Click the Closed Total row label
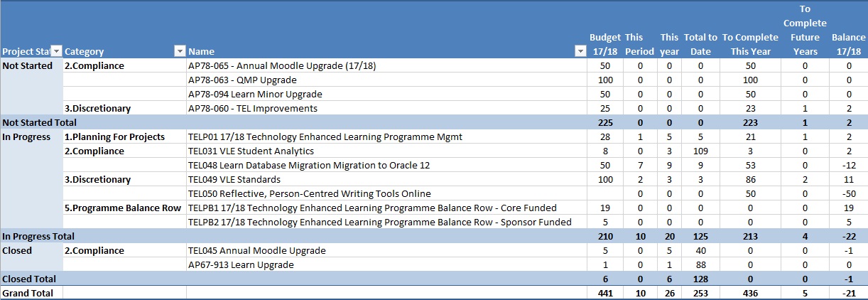The image size is (868, 300). [x=29, y=279]
